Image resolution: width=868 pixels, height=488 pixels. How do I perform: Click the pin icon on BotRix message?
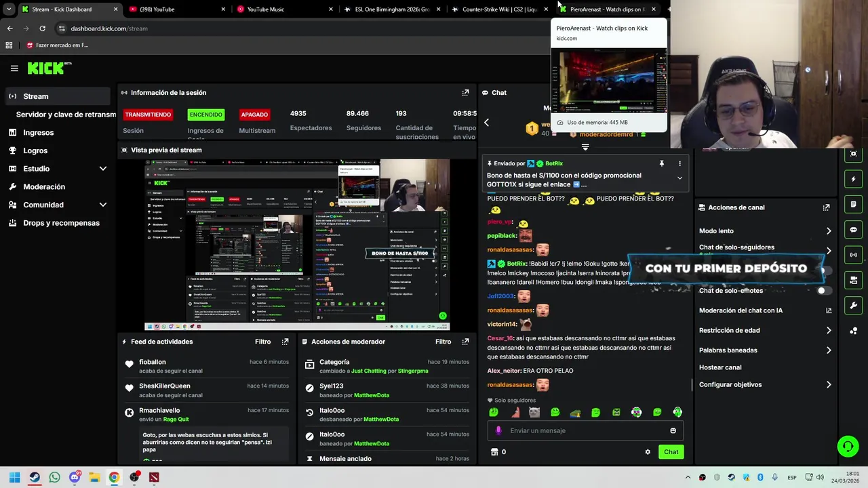tap(661, 163)
